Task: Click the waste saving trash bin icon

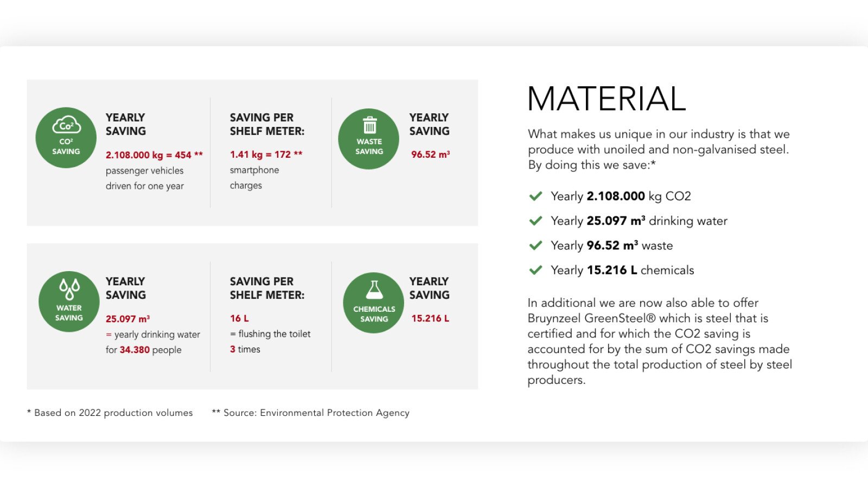Action: [x=369, y=126]
